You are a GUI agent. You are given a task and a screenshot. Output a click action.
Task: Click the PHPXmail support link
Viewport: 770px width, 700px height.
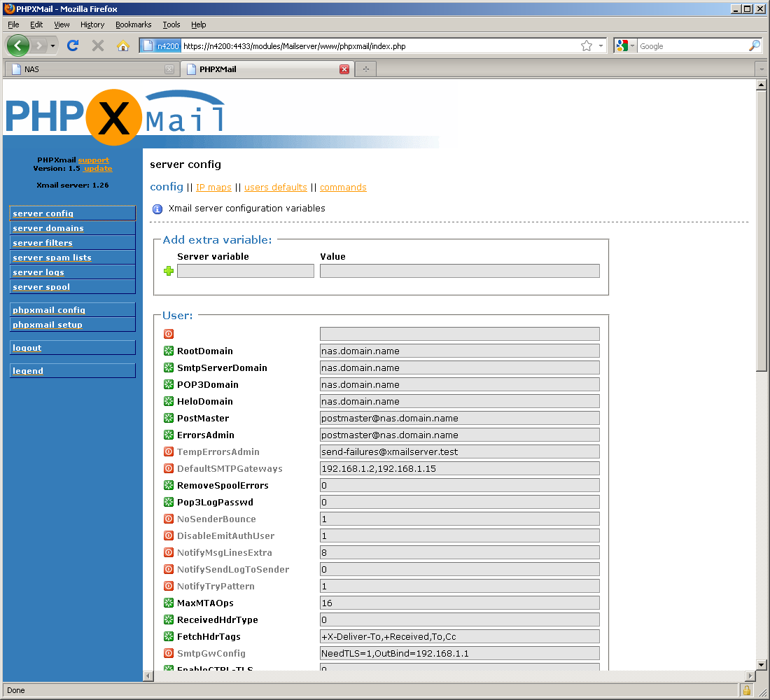93,160
